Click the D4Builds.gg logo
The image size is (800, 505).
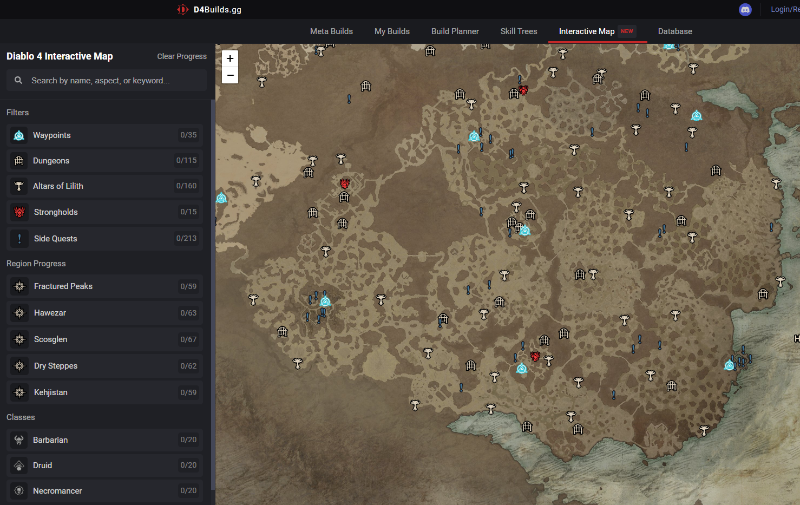[209, 9]
